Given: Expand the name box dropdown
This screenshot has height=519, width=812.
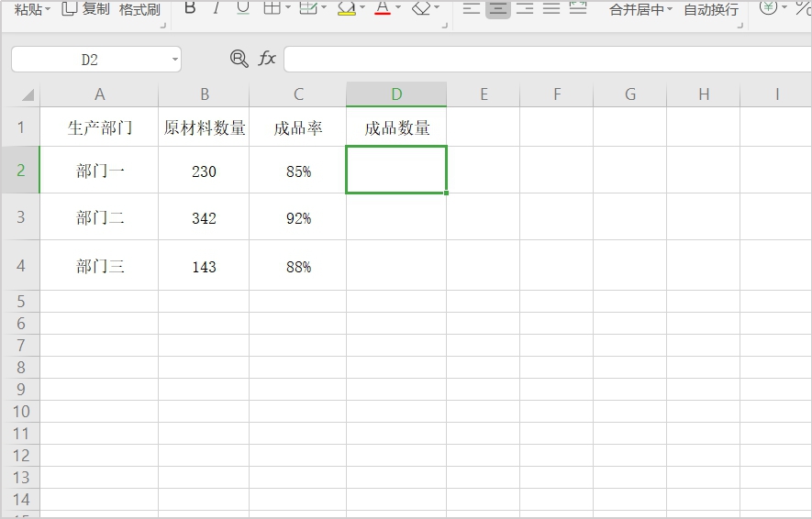Looking at the screenshot, I should (x=174, y=60).
